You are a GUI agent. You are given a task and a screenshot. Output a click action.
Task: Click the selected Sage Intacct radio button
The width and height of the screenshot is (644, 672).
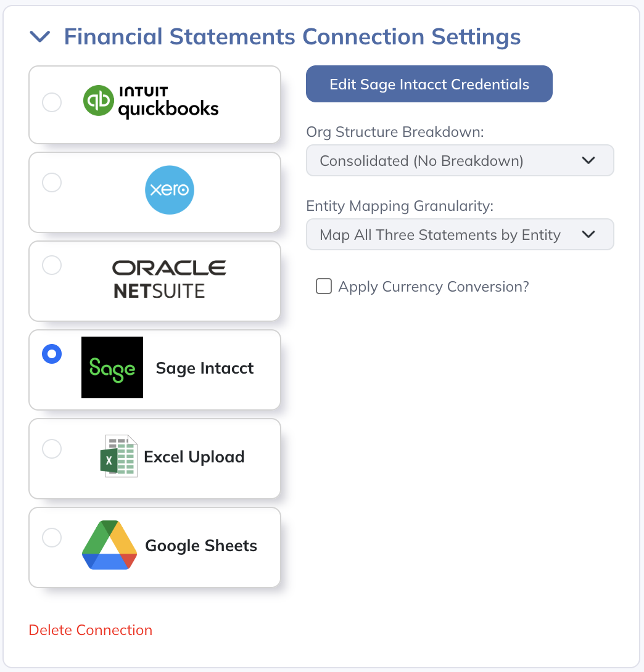tap(52, 354)
